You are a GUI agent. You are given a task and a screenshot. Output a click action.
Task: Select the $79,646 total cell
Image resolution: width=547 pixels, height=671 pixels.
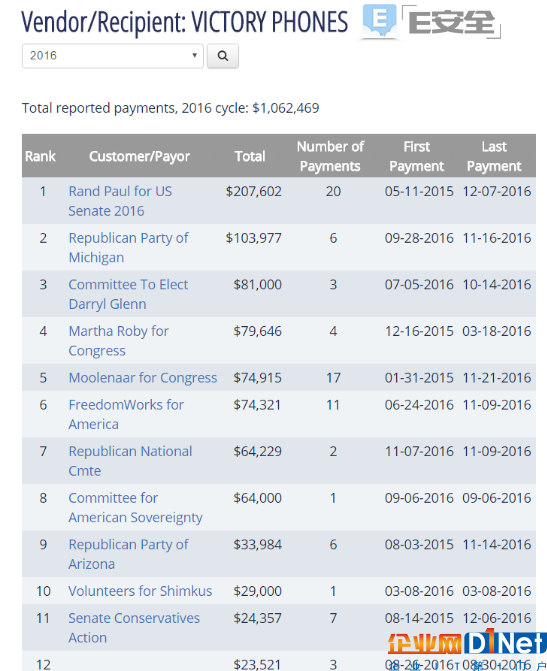tap(258, 331)
